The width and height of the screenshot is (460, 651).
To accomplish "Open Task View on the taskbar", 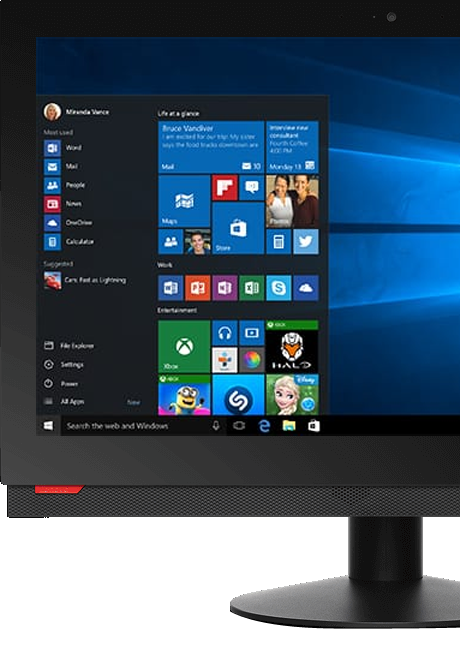I will point(239,426).
